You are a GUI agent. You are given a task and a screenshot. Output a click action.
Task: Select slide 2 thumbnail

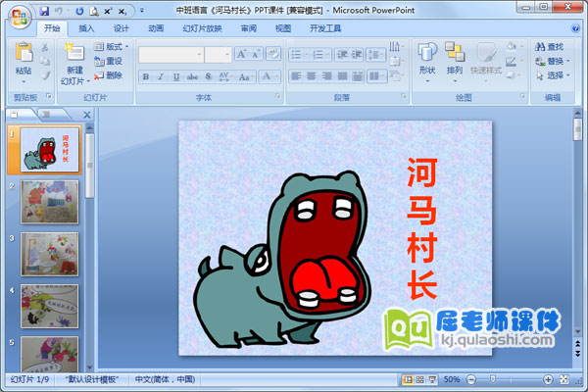click(x=50, y=202)
